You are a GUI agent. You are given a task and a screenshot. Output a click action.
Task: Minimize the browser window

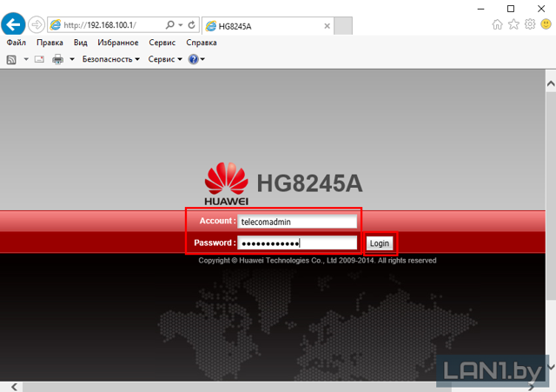[480, 9]
